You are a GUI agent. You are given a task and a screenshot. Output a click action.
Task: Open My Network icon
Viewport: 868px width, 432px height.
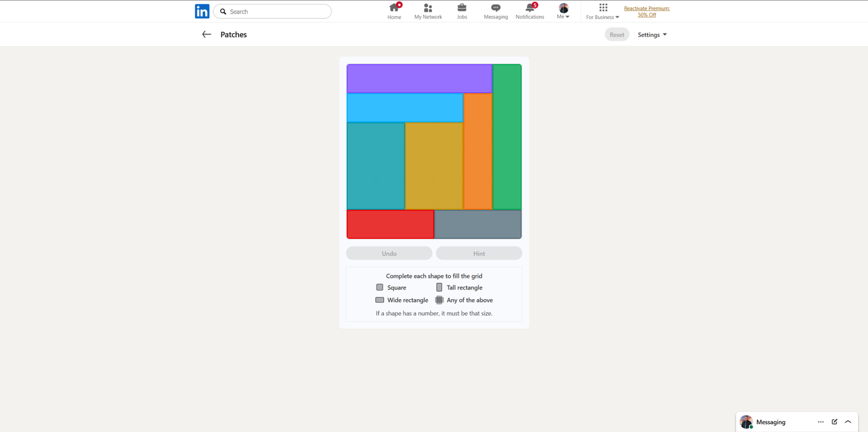(x=428, y=8)
